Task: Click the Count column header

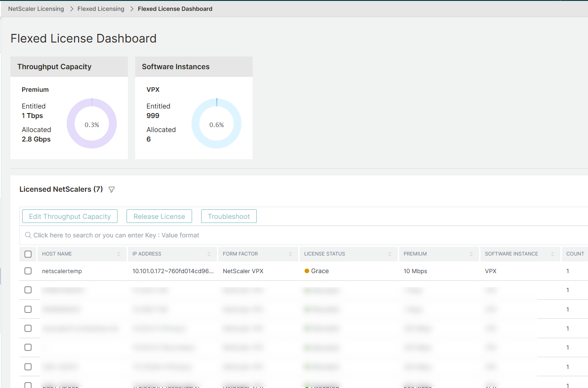Action: [x=575, y=254]
